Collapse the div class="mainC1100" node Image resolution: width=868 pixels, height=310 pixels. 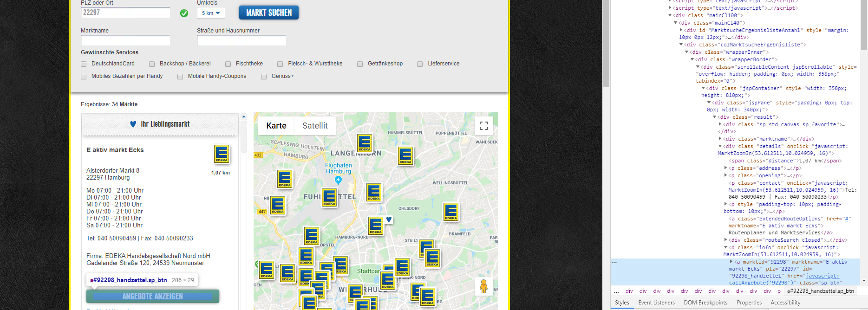coord(670,15)
